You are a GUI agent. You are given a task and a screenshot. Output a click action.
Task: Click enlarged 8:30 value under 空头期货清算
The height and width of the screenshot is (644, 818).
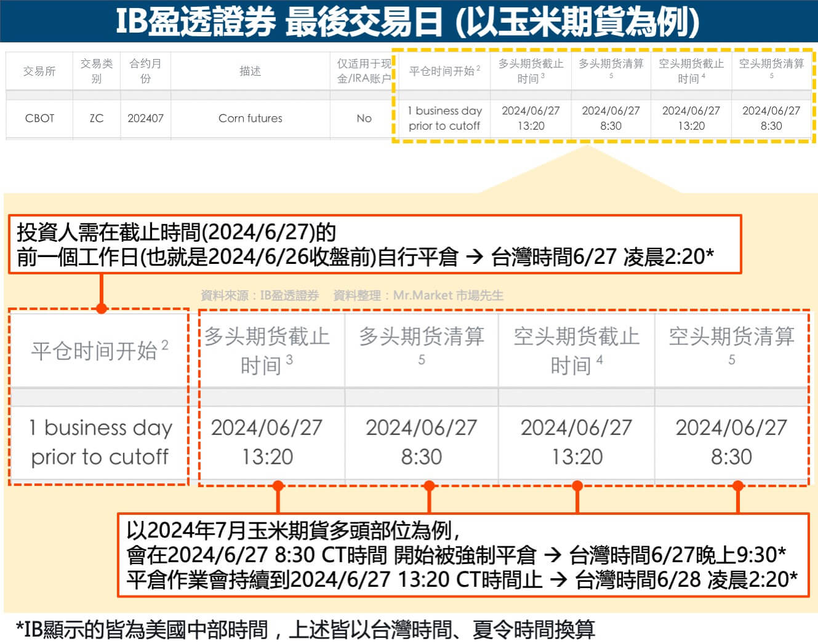point(732,457)
